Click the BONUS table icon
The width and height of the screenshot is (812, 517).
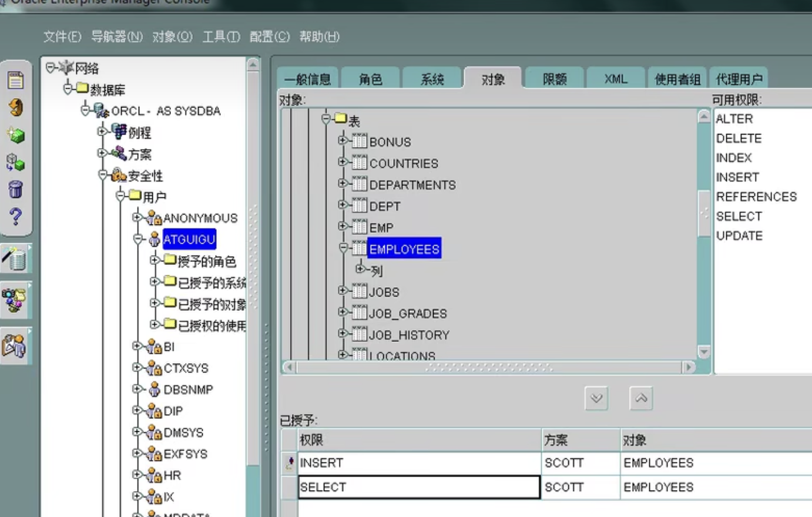(359, 142)
